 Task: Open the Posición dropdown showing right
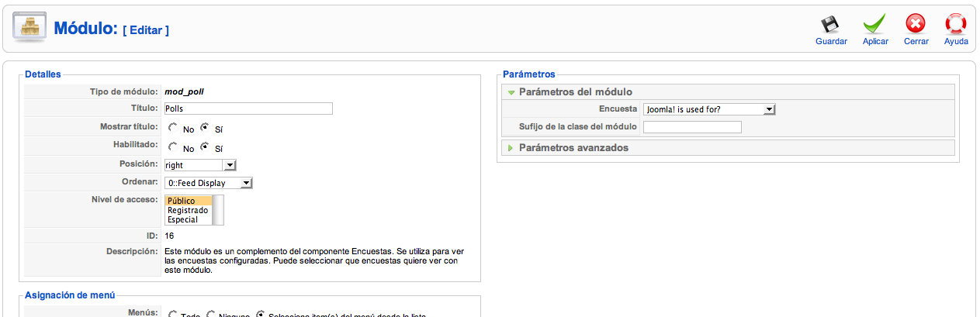click(x=199, y=165)
